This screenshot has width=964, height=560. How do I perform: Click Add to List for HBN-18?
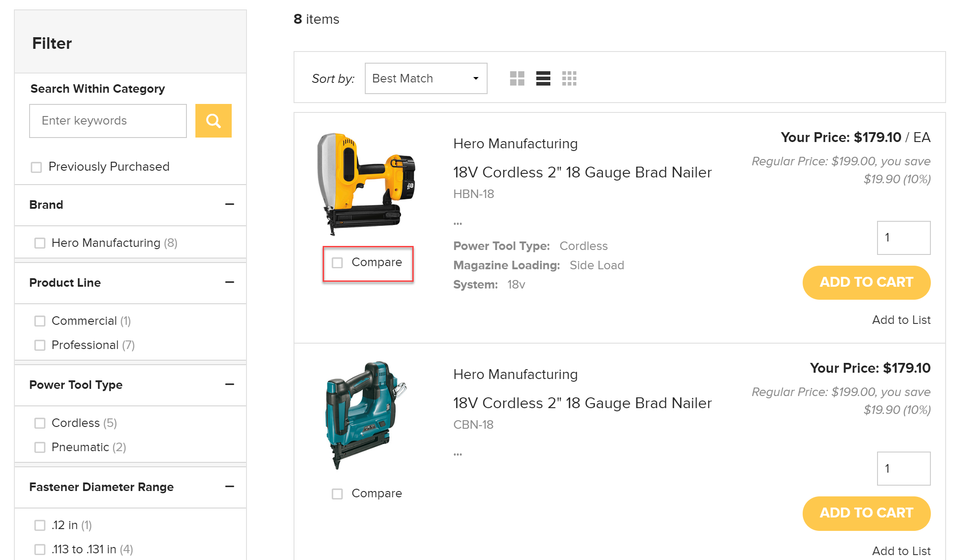click(901, 320)
